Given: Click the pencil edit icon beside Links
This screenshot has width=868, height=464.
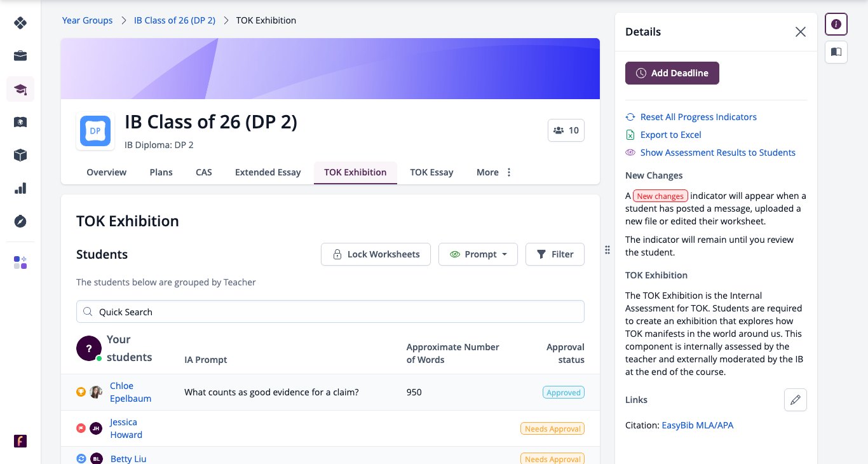Looking at the screenshot, I should click(796, 400).
